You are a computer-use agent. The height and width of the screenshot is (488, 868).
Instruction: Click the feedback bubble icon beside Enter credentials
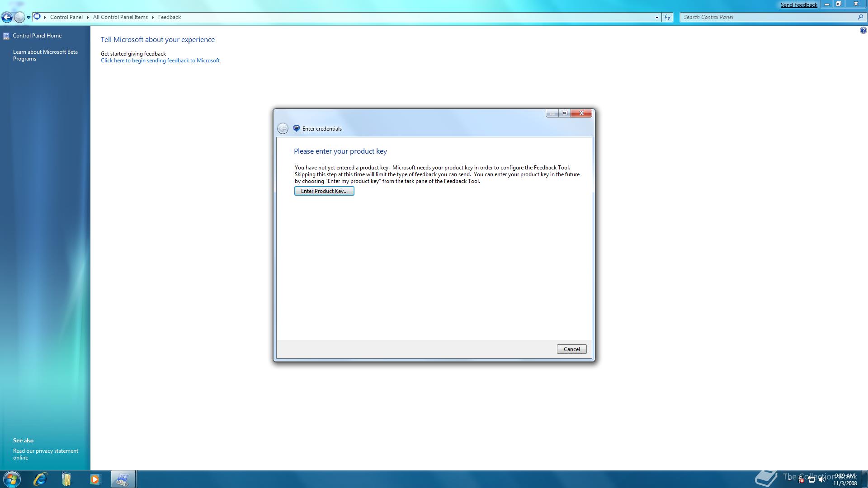coord(296,128)
